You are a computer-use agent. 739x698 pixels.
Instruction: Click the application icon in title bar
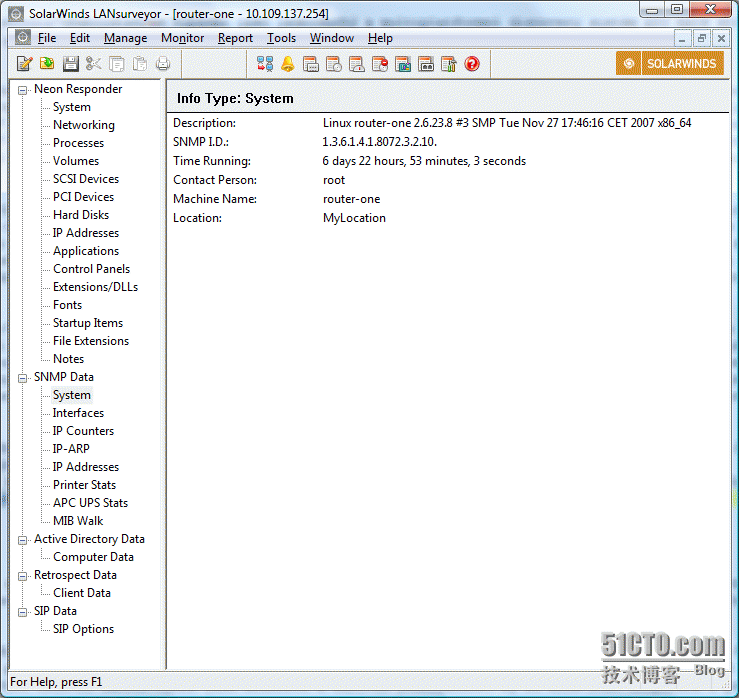(x=16, y=14)
